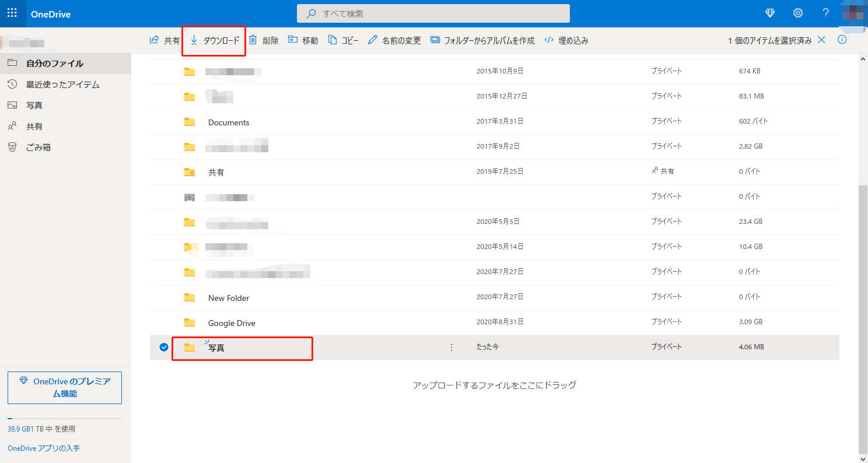Click the search magnifier icon

[312, 13]
